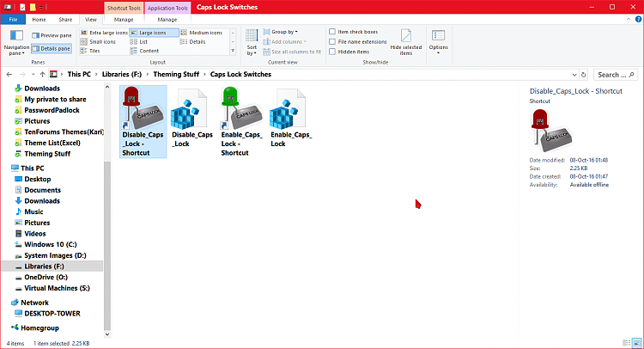
Task: Open the File menu tab
Action: tap(14, 19)
